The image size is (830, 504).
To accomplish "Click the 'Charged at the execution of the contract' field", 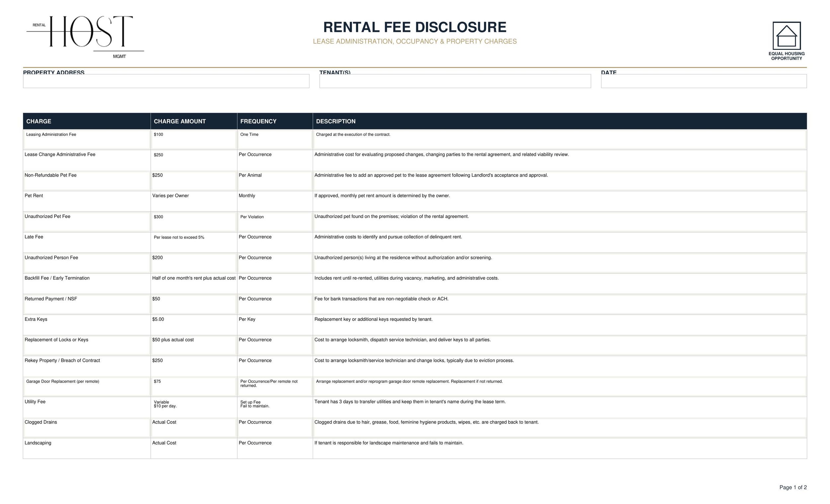I will coord(560,139).
